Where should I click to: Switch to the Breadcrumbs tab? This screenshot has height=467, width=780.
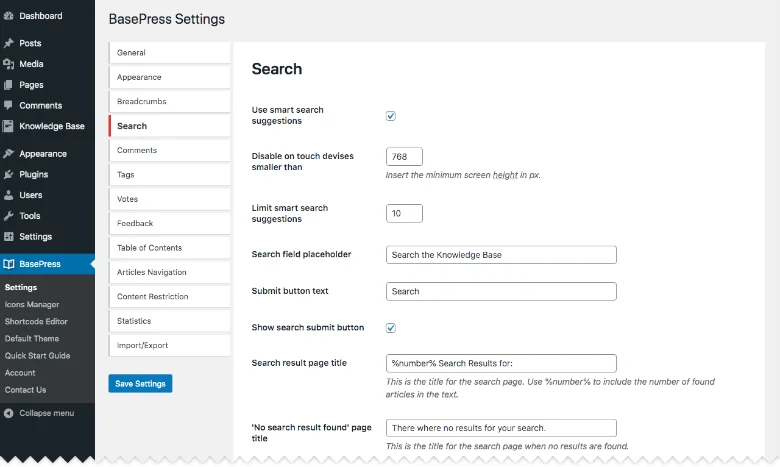(170, 101)
